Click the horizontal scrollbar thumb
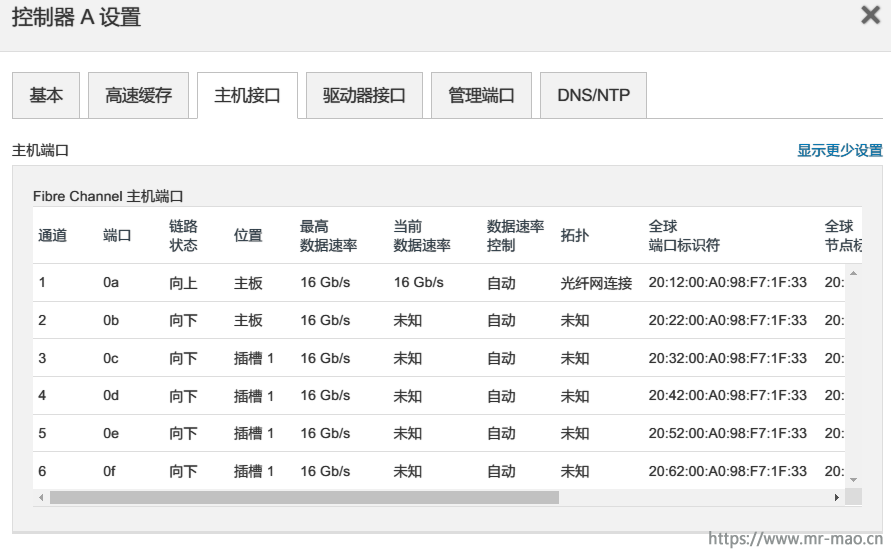 click(304, 497)
